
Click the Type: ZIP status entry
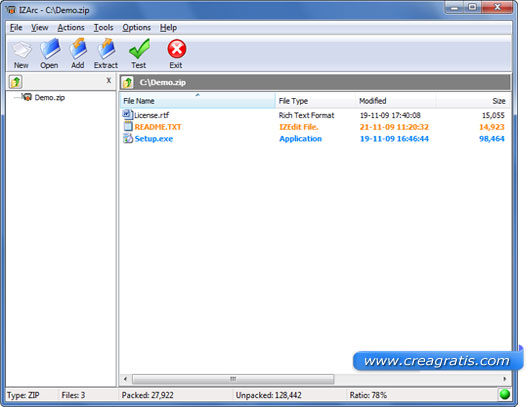pyautogui.click(x=23, y=395)
